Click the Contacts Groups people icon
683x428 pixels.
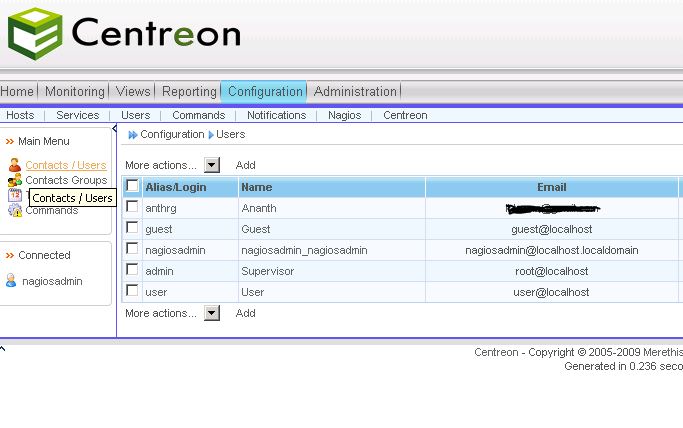pos(15,180)
